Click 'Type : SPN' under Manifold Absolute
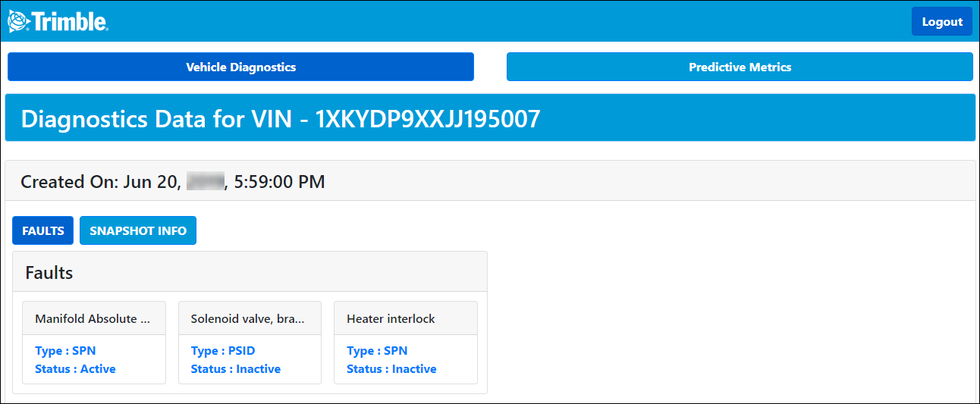The image size is (980, 404). tap(65, 351)
